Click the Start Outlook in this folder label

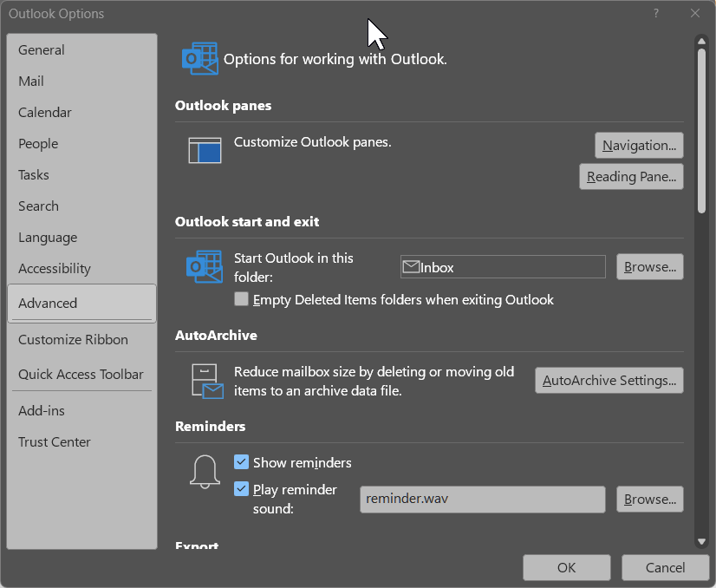pyautogui.click(x=294, y=267)
